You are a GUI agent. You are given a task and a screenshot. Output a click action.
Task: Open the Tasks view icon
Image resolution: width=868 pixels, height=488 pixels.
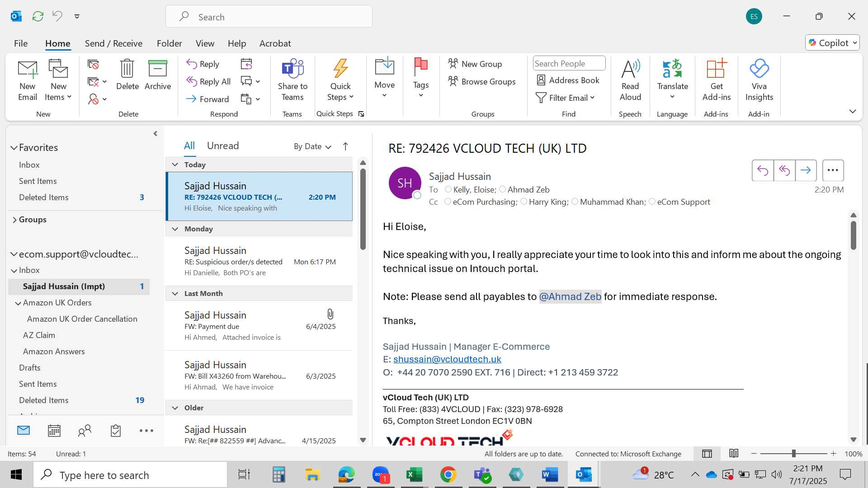pyautogui.click(x=116, y=431)
